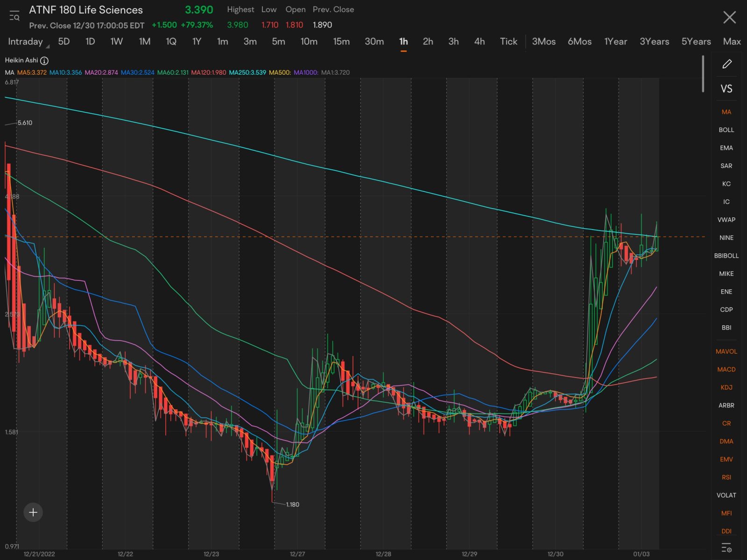The image size is (747, 560).
Task: Select the 1D timeframe
Action: coord(90,42)
